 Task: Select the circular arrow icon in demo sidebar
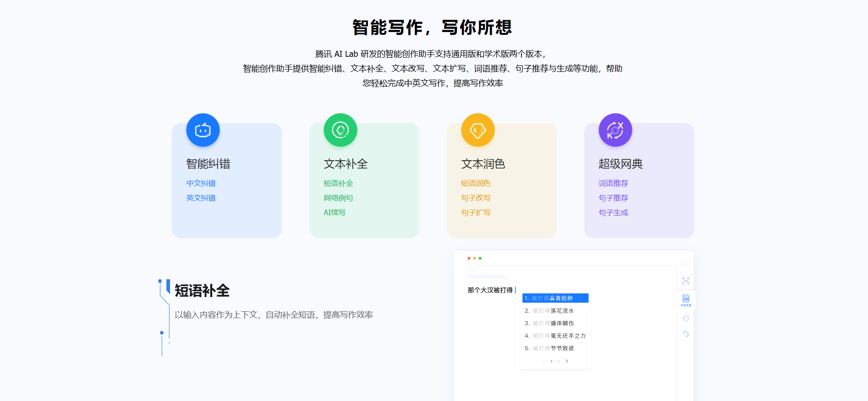pyautogui.click(x=686, y=334)
